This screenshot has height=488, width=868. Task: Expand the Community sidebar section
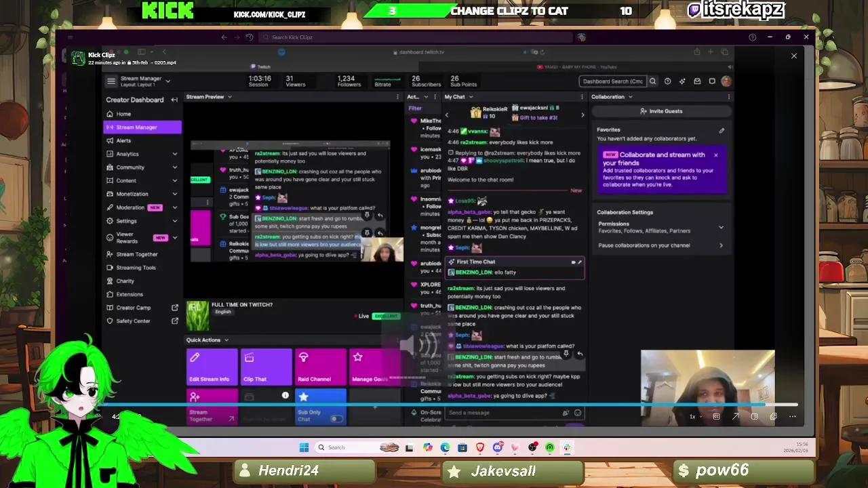(174, 167)
